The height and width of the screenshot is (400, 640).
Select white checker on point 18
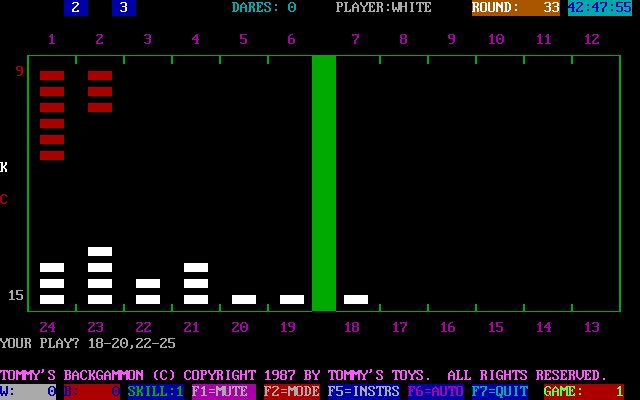[356, 299]
